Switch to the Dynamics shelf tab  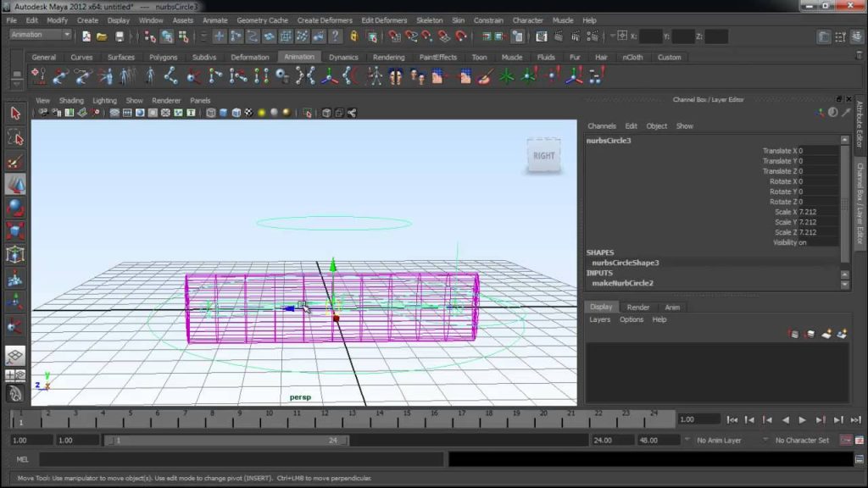coord(343,57)
